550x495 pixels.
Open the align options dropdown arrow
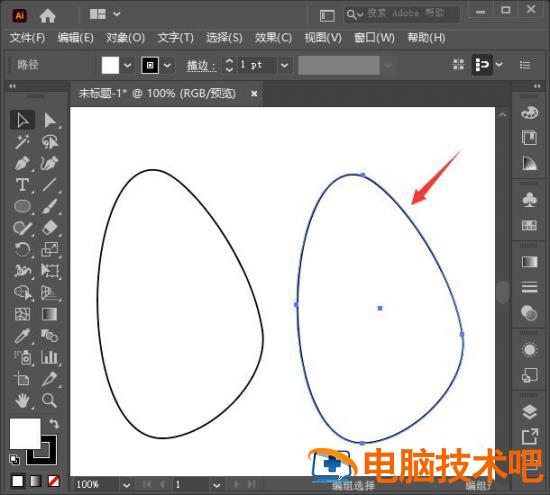[499, 65]
